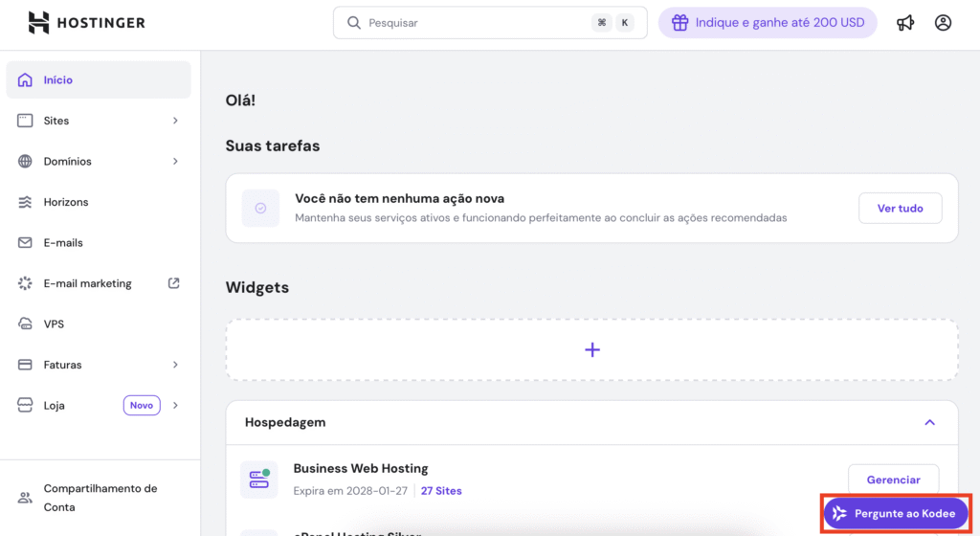Screen dimensions: 980x536
Task: Click the Faturas card icon
Action: 25,365
